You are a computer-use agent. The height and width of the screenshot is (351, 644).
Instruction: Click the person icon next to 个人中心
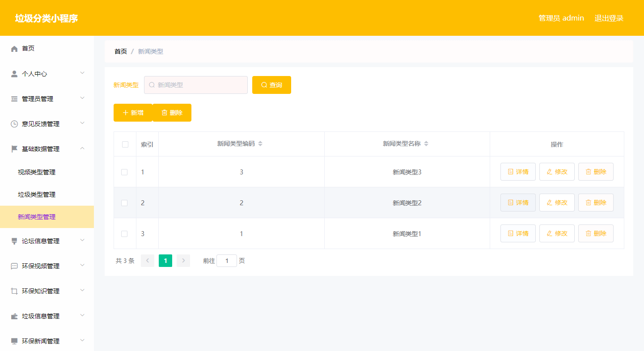click(14, 73)
